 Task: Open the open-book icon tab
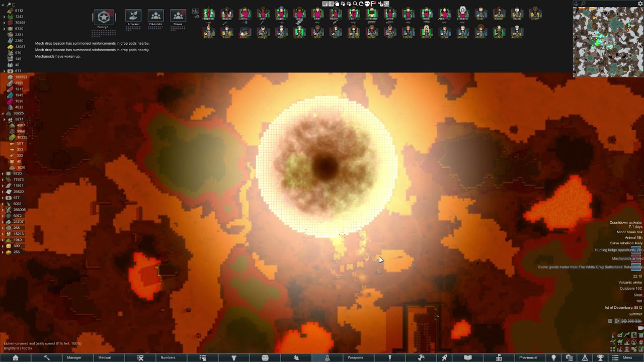tap(468, 357)
